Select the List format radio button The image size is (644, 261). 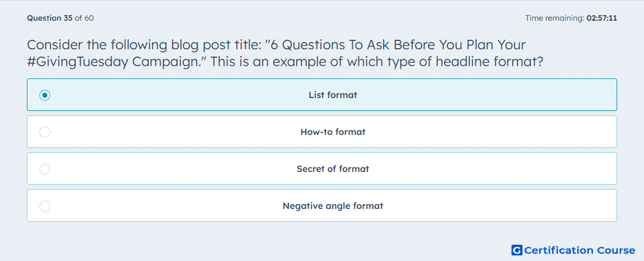(x=45, y=95)
